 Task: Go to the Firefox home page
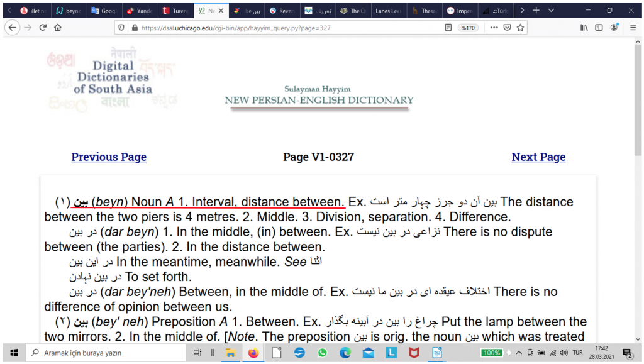tap(58, 28)
